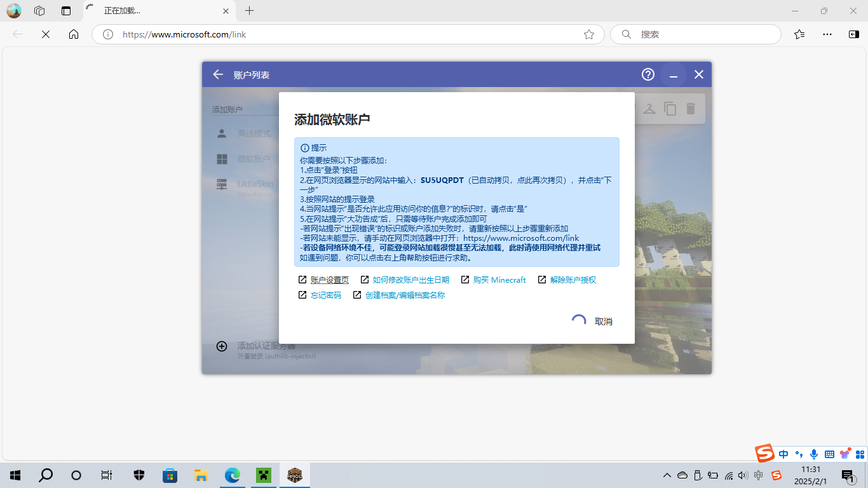Image resolution: width=868 pixels, height=488 pixels.
Task: Select 离线模式 in the account sidebar
Action: (245, 133)
